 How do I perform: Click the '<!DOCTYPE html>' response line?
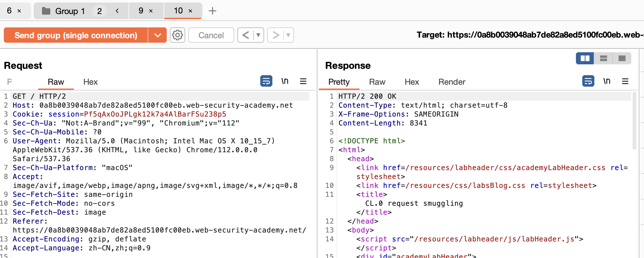pyautogui.click(x=372, y=141)
